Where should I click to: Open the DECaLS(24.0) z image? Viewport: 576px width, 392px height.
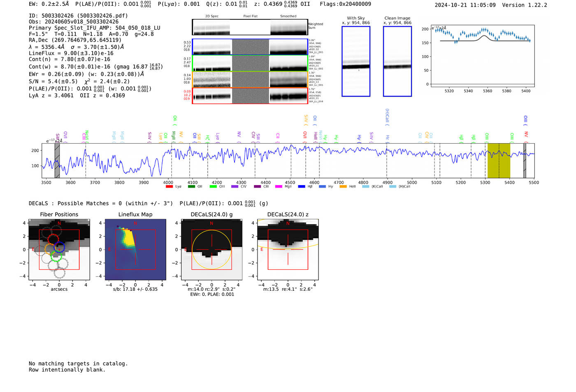click(x=288, y=250)
